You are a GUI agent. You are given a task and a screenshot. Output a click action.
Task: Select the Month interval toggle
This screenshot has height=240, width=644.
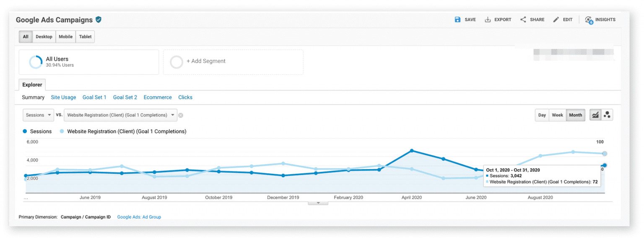(x=576, y=115)
